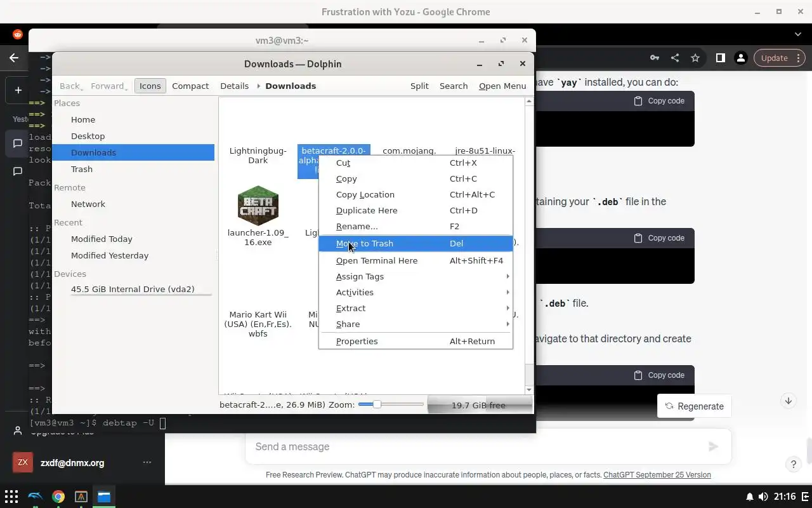812x508 pixels.
Task: Open the ChatGPT September 25 Version link
Action: (x=657, y=474)
